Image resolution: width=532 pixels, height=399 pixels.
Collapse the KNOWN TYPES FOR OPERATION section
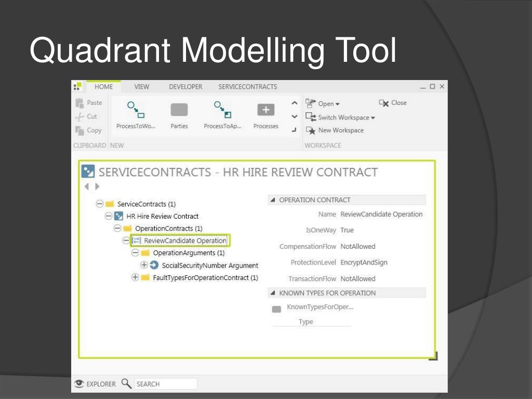click(x=272, y=293)
